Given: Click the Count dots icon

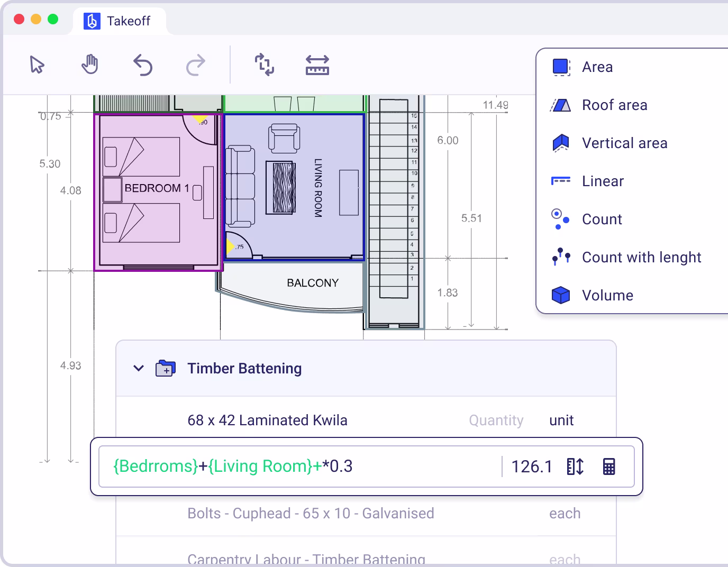Looking at the screenshot, I should 560,220.
